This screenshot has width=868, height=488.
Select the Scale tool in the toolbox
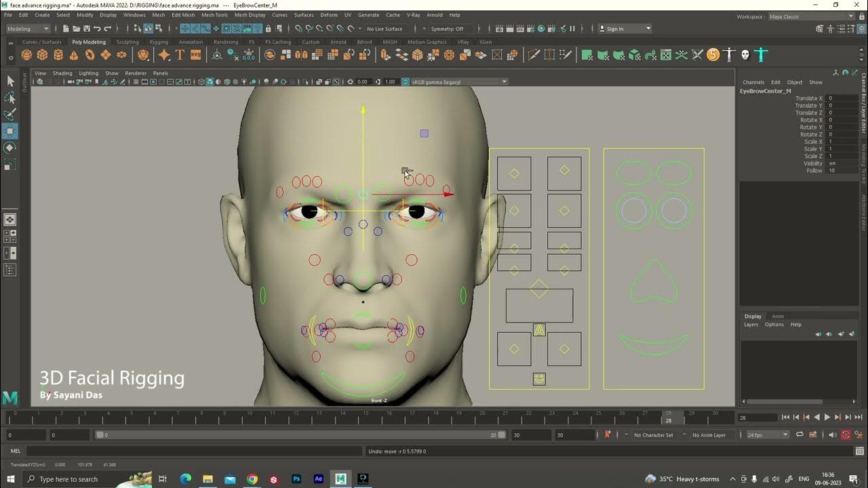10,165
